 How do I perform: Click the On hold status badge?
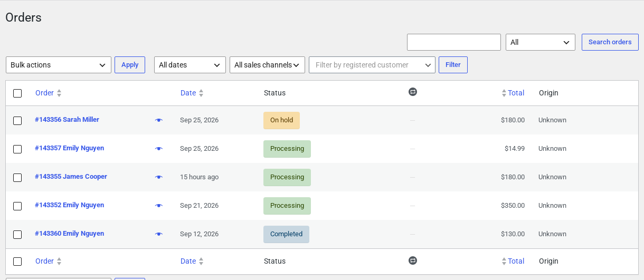281,120
